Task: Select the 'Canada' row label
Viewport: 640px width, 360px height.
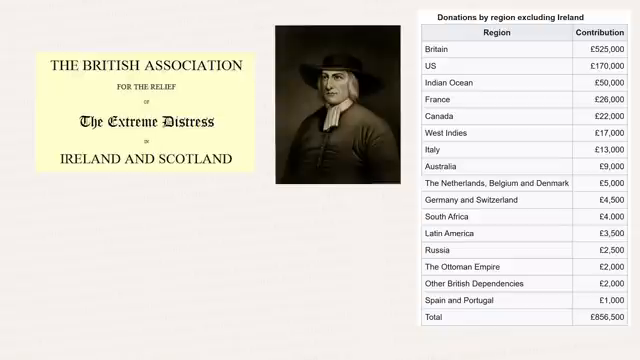Action: point(439,116)
